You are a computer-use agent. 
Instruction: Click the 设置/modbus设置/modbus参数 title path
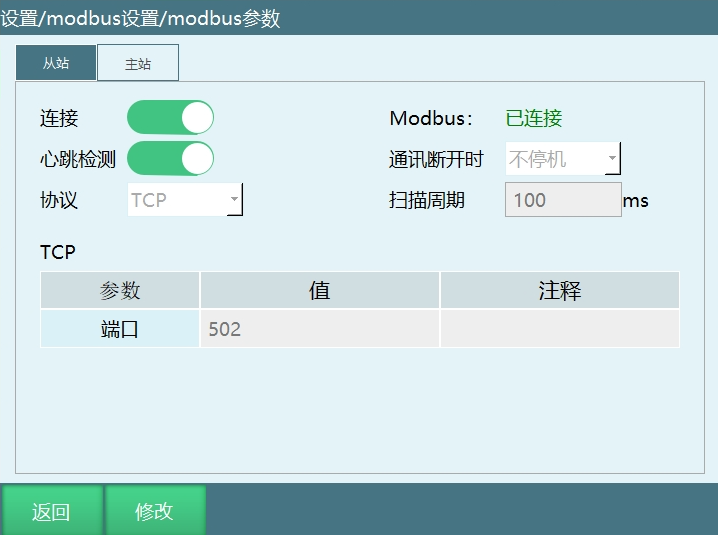click(x=140, y=18)
